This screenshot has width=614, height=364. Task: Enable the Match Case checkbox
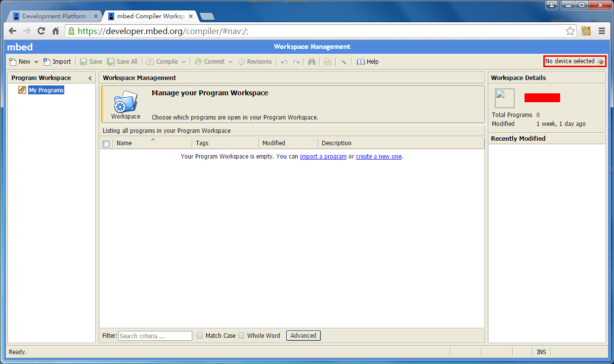pyautogui.click(x=200, y=335)
